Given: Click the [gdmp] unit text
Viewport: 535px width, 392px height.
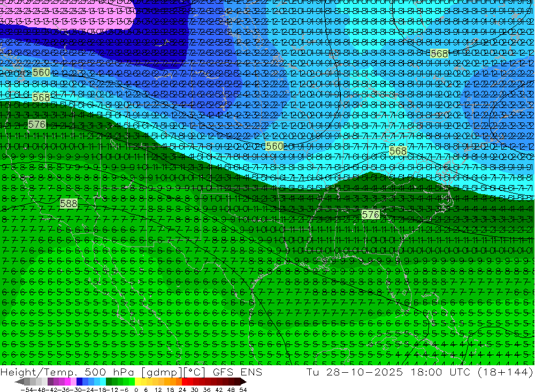Looking at the screenshot, I should point(163,373).
